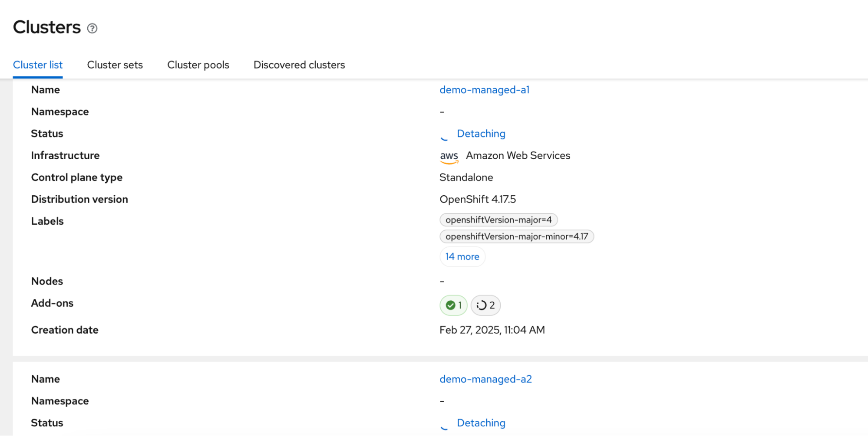Image resolution: width=868 pixels, height=436 pixels.
Task: Click the spinner icon in demo-managed-a2 status
Action: coord(444,426)
